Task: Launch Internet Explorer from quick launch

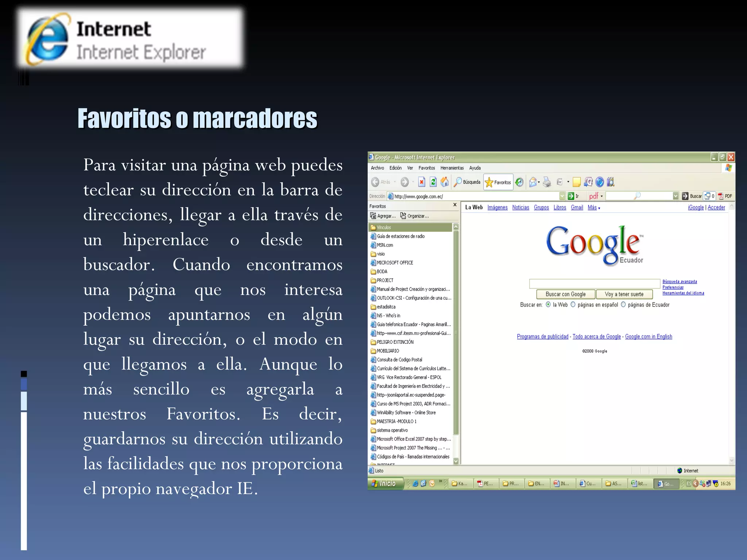Action: (x=415, y=484)
